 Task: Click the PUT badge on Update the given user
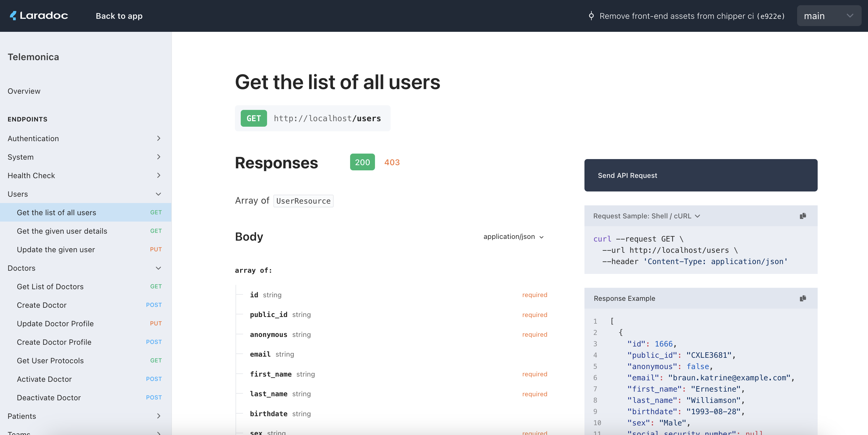click(156, 249)
